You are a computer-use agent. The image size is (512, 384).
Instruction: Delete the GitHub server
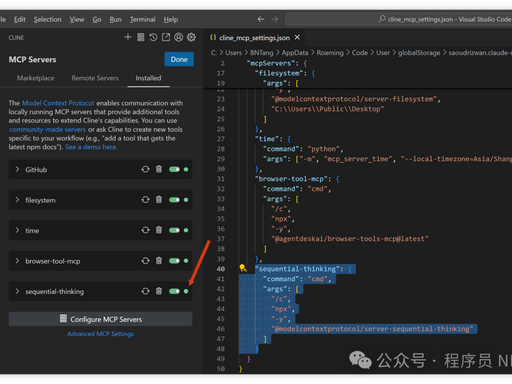pyautogui.click(x=159, y=169)
